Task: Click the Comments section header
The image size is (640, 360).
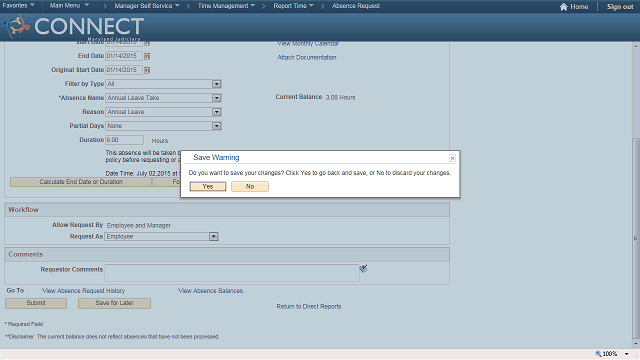Action: tap(227, 254)
